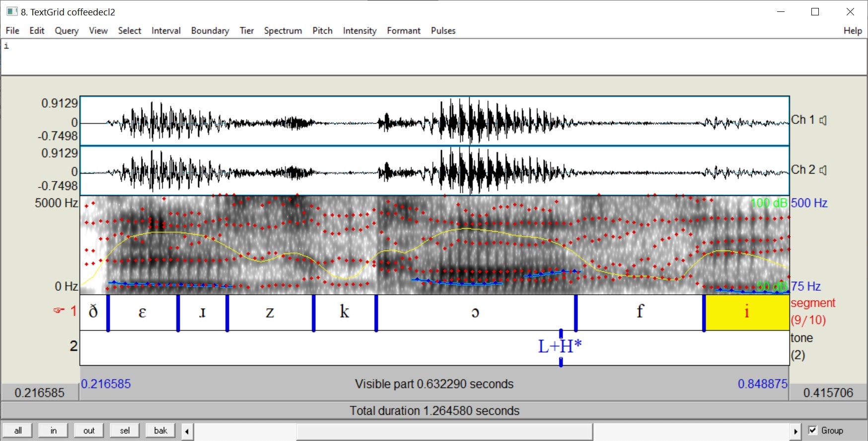Click the boundary between ð and ɛ
The width and height of the screenshot is (868, 441).
[x=108, y=313]
